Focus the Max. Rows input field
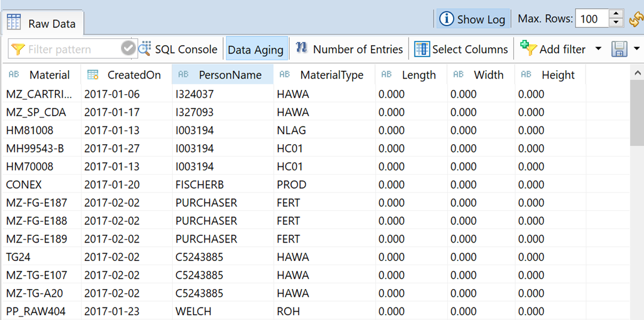Screen dimensions: 644x320 [x=592, y=19]
